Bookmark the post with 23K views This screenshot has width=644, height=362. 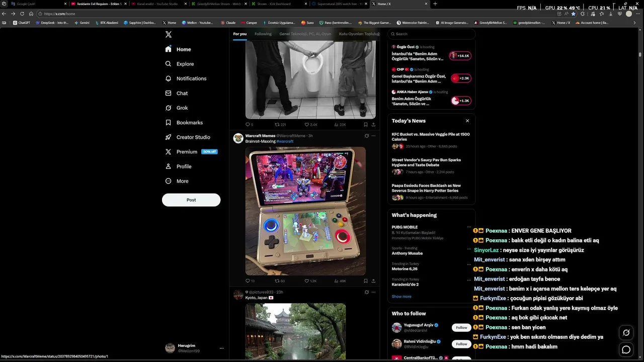click(366, 125)
